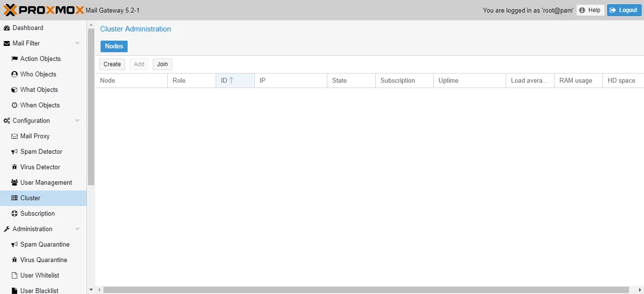Click the Spam Detector icon
Screen dimensions: 644x294
click(14, 151)
